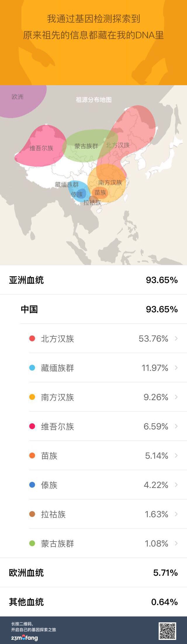Click the light blue 藏缅族群 dot
Viewport: 187px width, 644px height.
[x=32, y=368]
